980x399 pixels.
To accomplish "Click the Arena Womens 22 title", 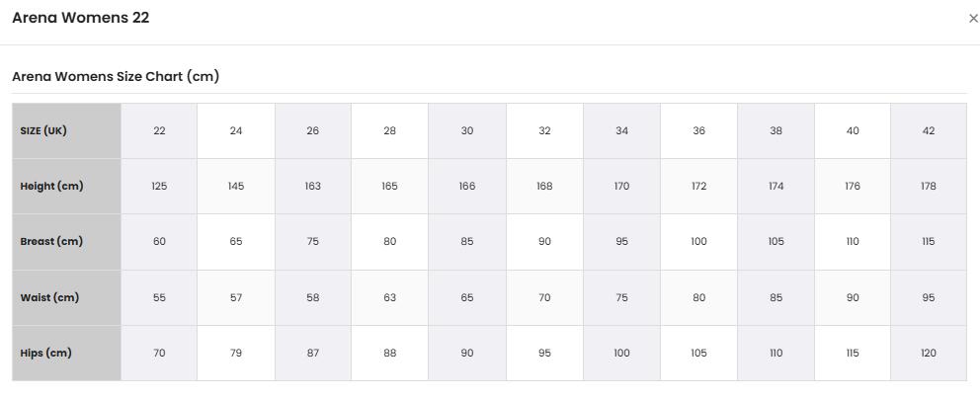I will (81, 18).
